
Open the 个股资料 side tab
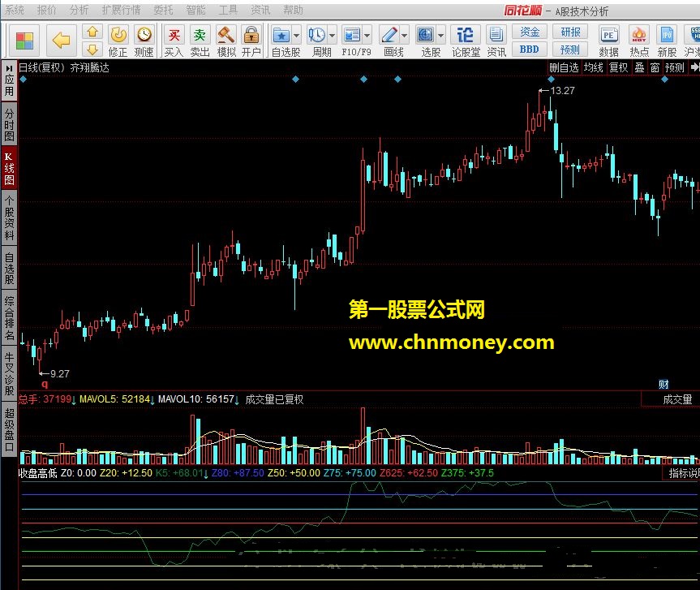coord(9,218)
